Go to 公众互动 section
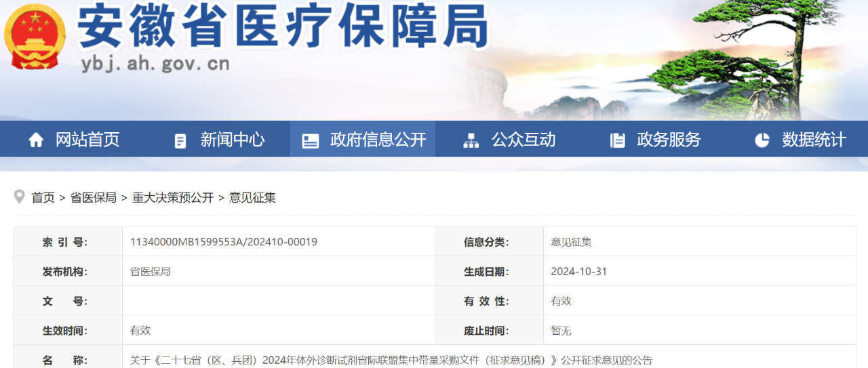 [x=524, y=140]
